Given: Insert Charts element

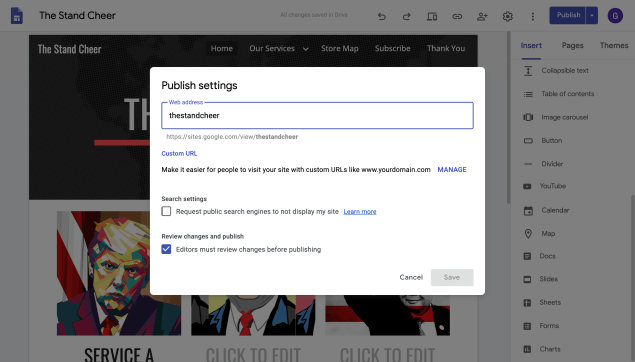Looking at the screenshot, I should click(550, 349).
